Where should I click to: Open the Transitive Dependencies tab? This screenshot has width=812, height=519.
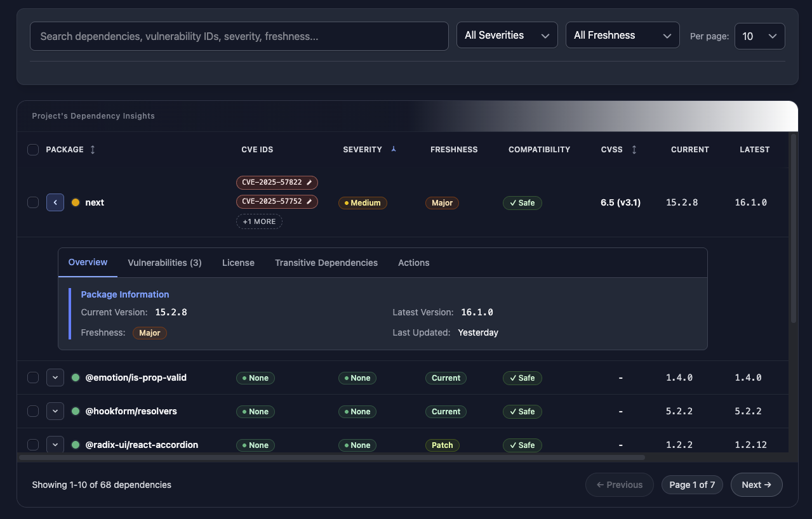[326, 262]
